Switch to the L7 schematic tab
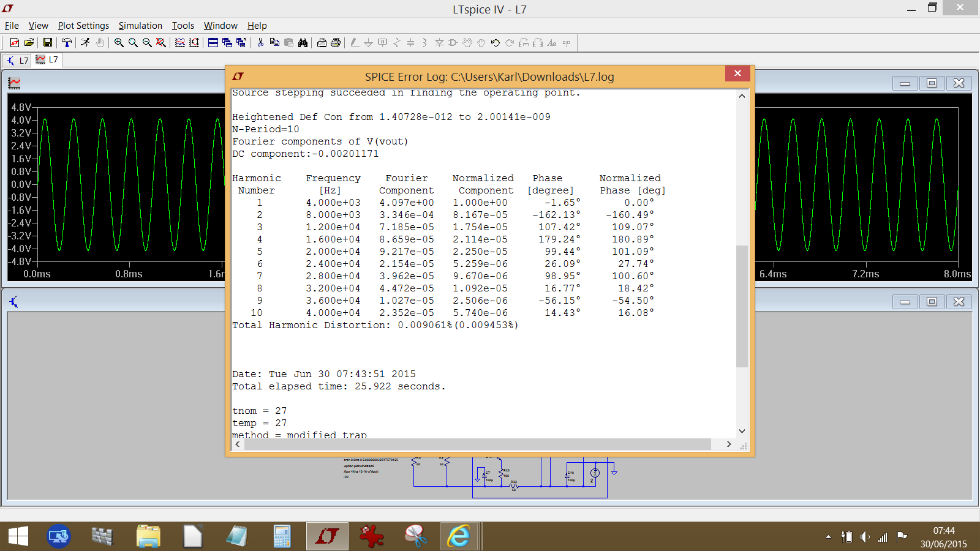980x551 pixels. (x=18, y=60)
